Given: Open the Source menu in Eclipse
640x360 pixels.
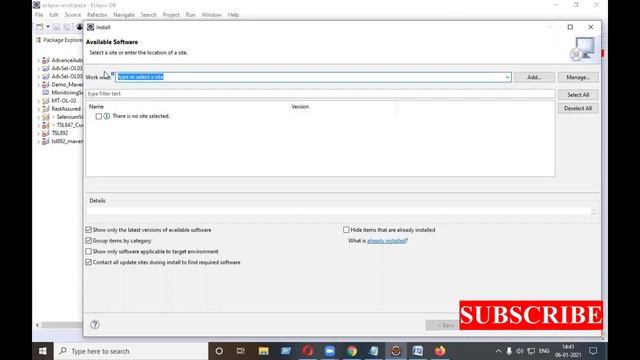Looking at the screenshot, I should tap(73, 15).
